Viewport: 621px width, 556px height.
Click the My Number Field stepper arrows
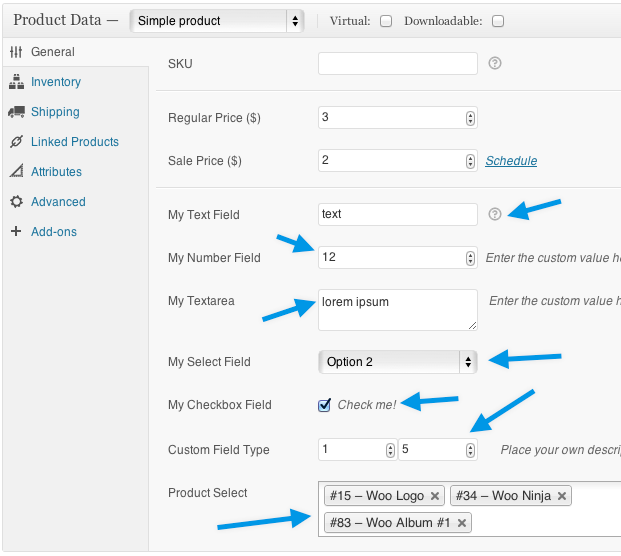(x=470, y=258)
